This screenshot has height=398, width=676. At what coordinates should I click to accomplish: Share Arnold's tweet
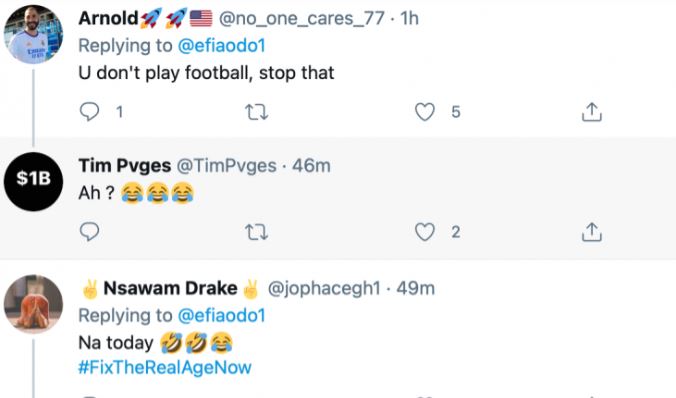(592, 112)
